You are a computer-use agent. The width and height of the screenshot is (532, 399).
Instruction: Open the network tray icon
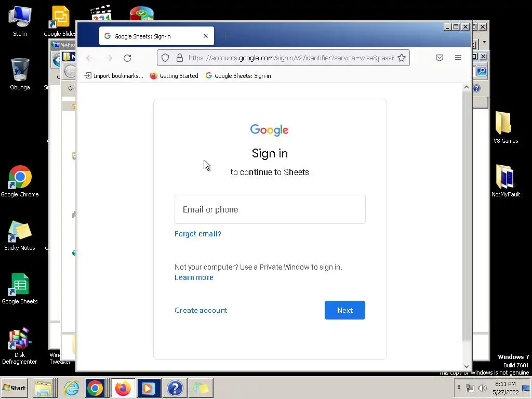(470, 388)
